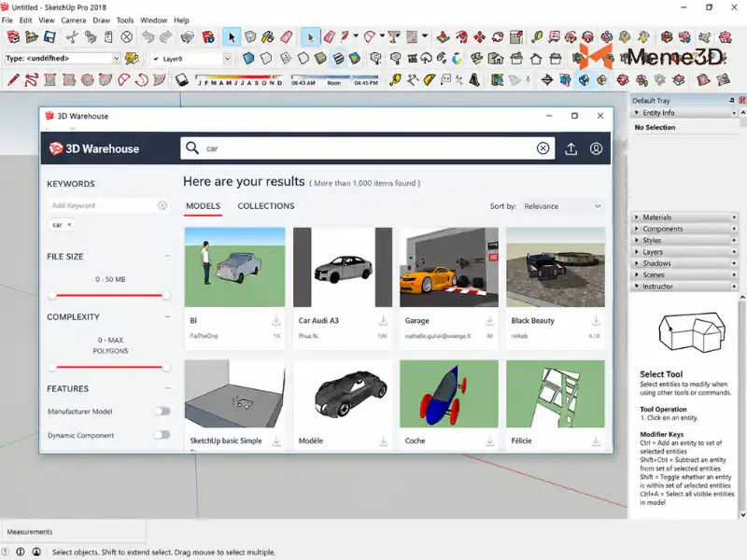
Task: Click the complexity minimum slider handle
Action: pyautogui.click(x=52, y=367)
